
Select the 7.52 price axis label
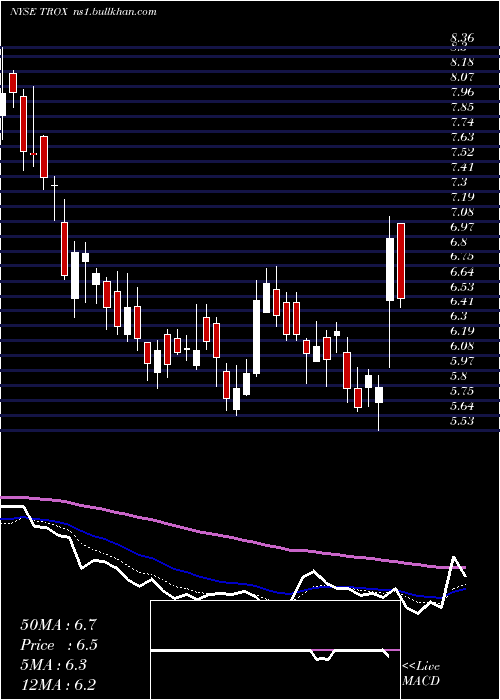click(462, 152)
